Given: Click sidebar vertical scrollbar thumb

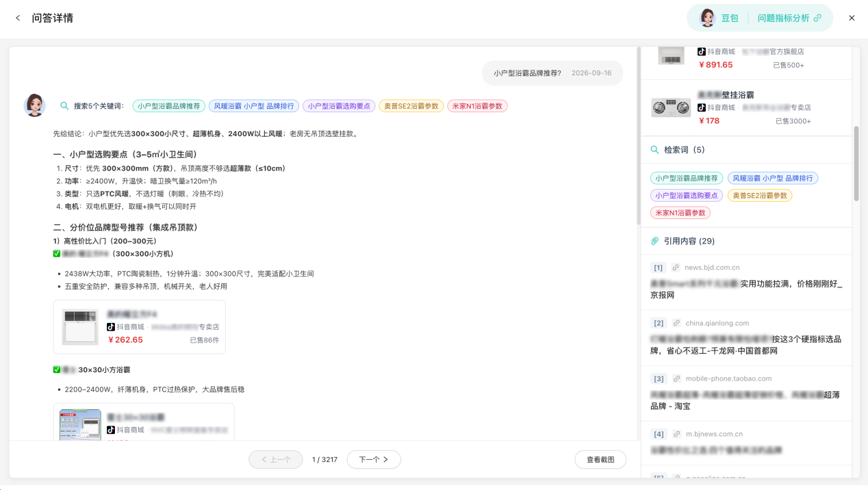Looking at the screenshot, I should 856,163.
